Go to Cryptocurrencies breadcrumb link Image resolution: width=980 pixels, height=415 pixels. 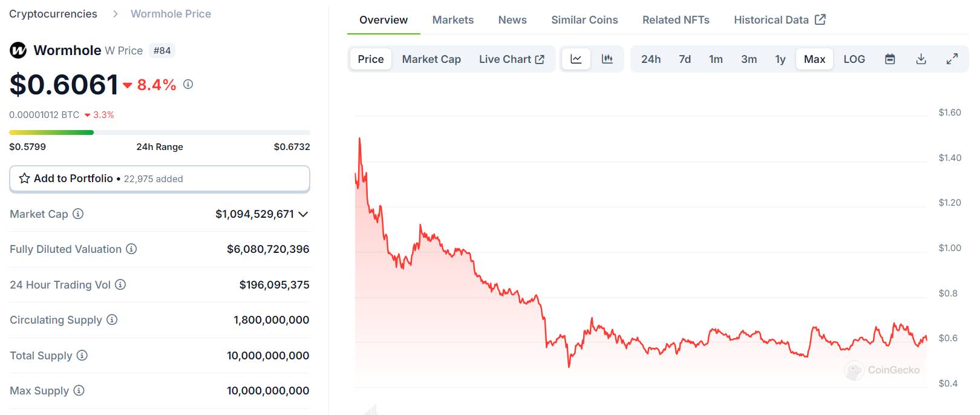click(53, 14)
